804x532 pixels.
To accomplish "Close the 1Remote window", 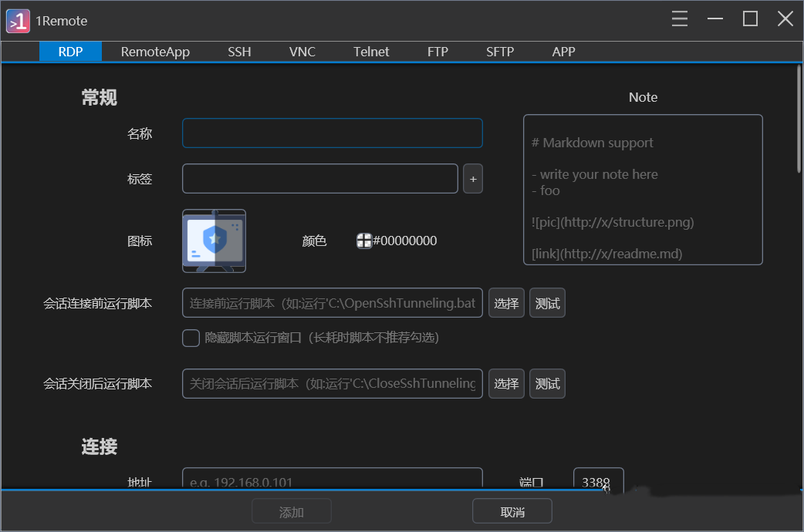I will (785, 19).
